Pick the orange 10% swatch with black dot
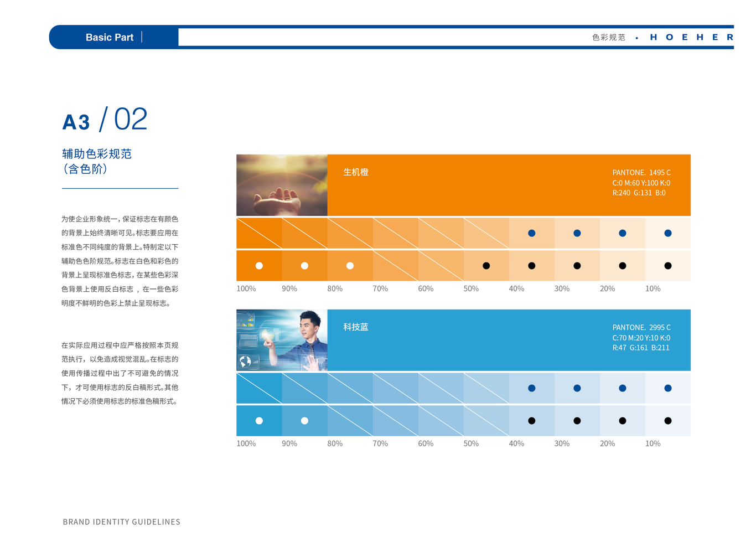 coord(668,266)
